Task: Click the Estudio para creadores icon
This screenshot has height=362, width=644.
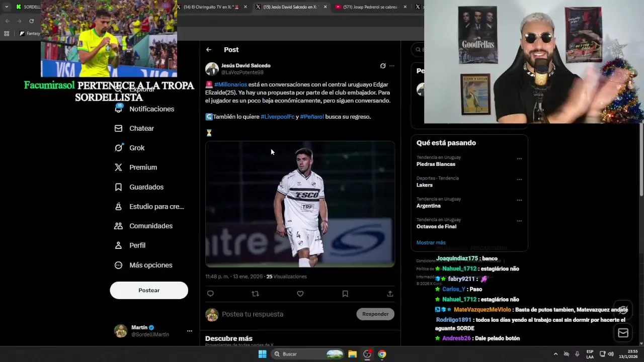Action: tap(118, 207)
